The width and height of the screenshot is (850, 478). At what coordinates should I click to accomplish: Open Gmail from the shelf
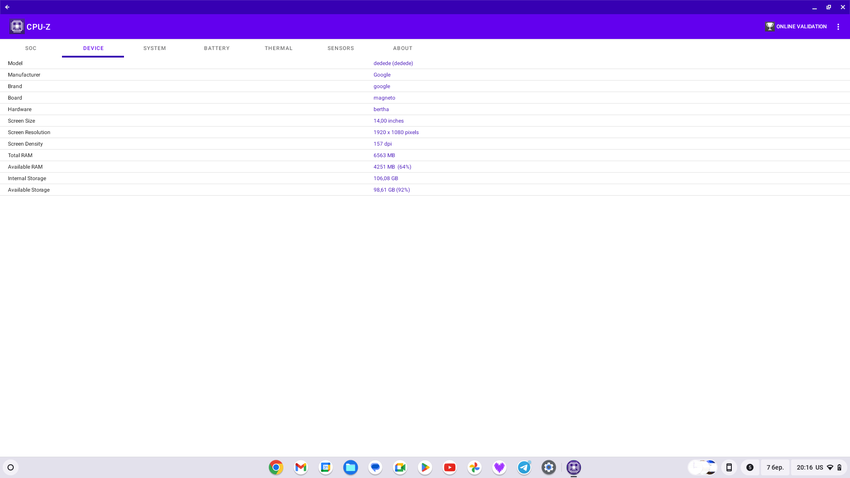(x=301, y=467)
